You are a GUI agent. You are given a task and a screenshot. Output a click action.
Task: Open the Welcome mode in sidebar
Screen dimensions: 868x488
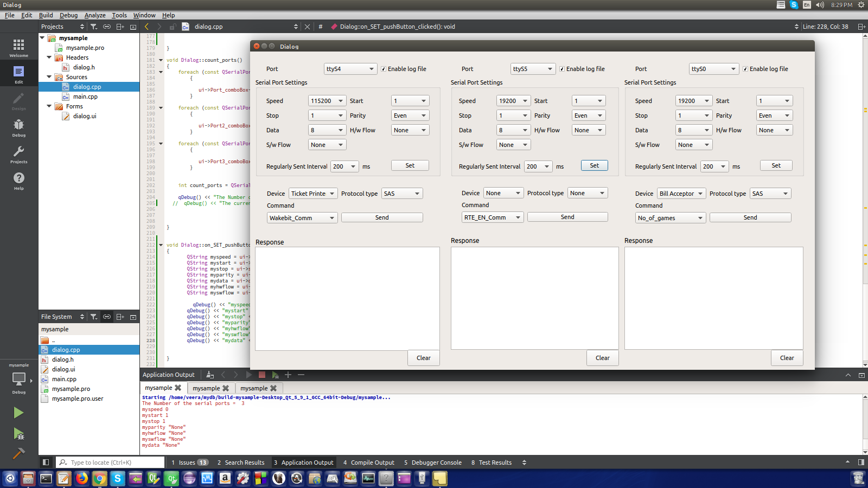coord(18,47)
